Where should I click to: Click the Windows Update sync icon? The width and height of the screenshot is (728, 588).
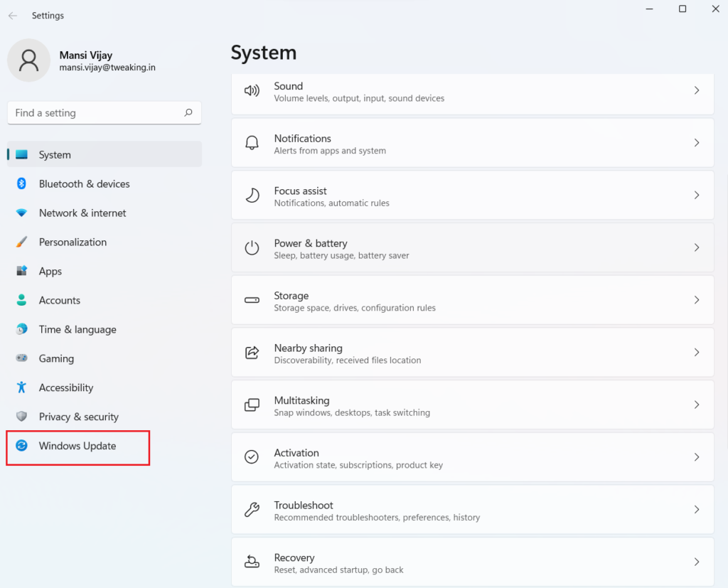tap(21, 445)
